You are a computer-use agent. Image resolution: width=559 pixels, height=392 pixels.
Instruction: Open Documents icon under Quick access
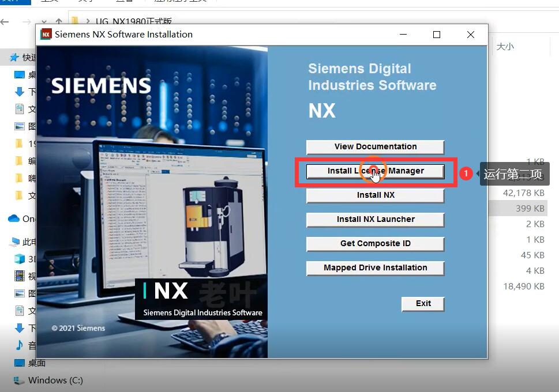pos(20,109)
